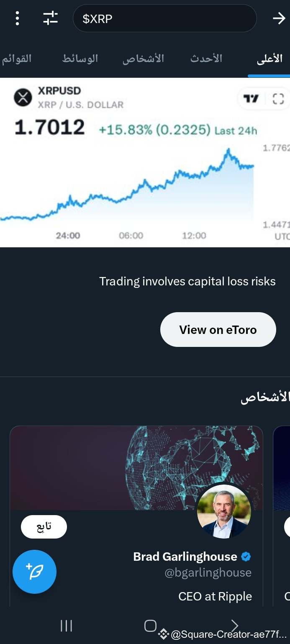
Task: Switch to the الأشخاص people tab
Action: [144, 59]
